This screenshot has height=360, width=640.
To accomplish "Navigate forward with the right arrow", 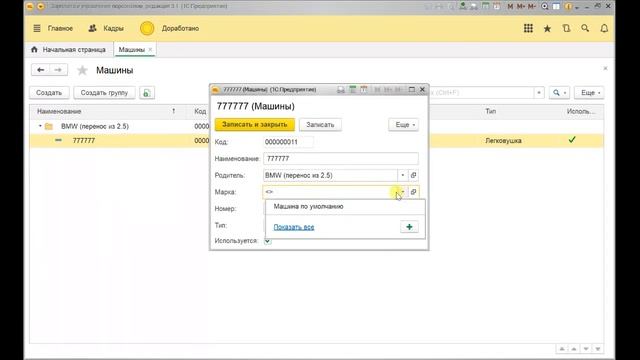I will pos(58,70).
